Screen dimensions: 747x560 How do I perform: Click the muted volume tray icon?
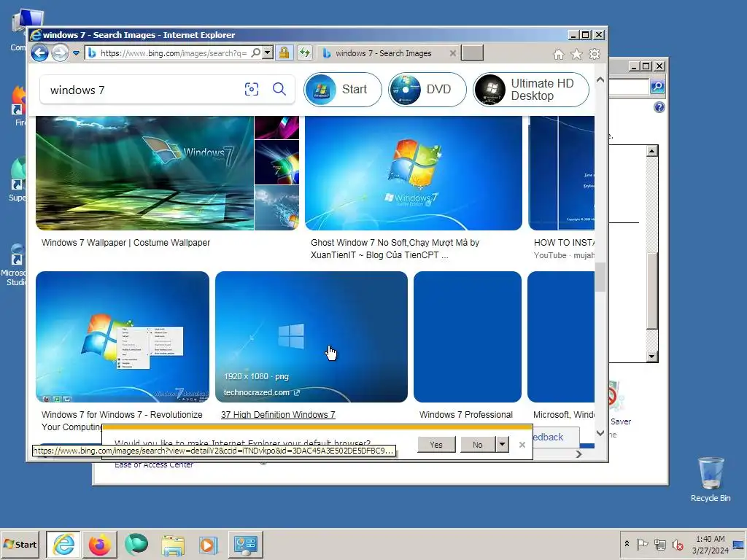[678, 544]
